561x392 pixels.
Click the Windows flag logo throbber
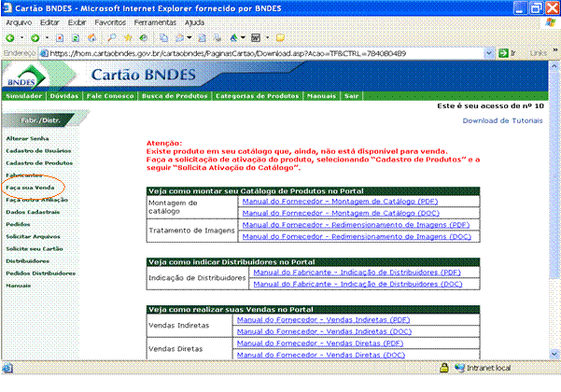[x=551, y=22]
